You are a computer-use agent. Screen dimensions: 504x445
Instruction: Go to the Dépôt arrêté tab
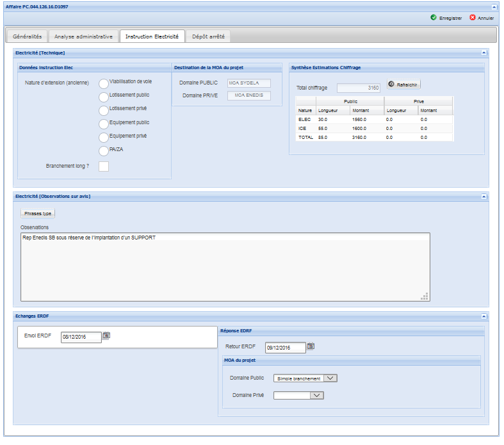click(x=208, y=36)
